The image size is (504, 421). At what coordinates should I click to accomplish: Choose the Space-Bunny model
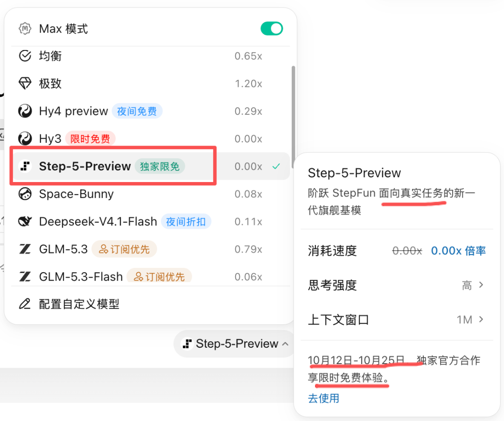click(150, 194)
